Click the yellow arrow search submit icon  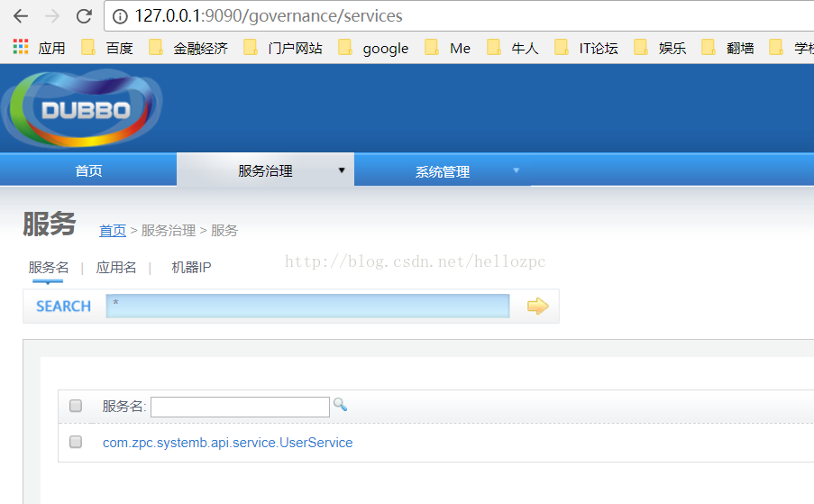538,307
